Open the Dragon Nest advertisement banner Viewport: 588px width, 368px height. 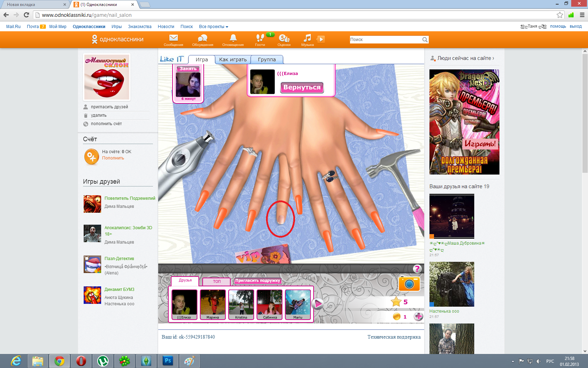(464, 122)
